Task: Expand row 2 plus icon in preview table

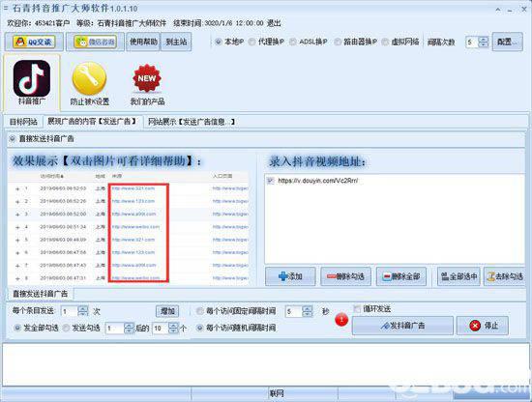Action: (17, 201)
